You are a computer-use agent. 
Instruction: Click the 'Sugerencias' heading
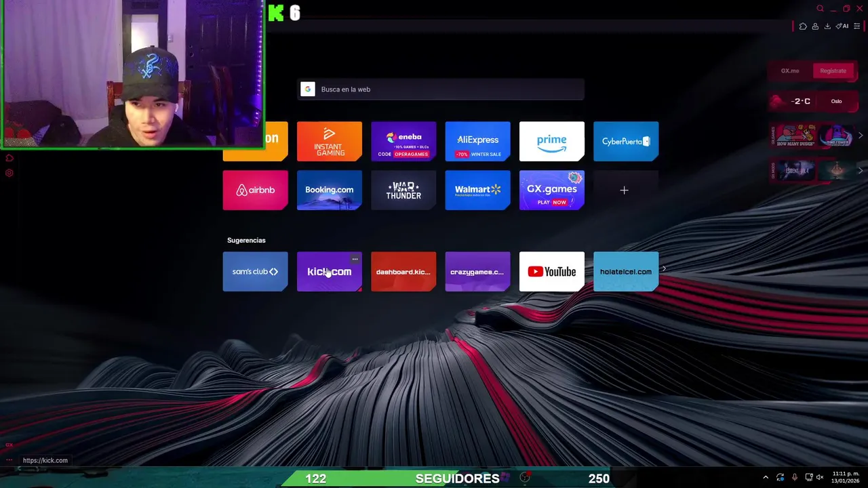(x=246, y=241)
